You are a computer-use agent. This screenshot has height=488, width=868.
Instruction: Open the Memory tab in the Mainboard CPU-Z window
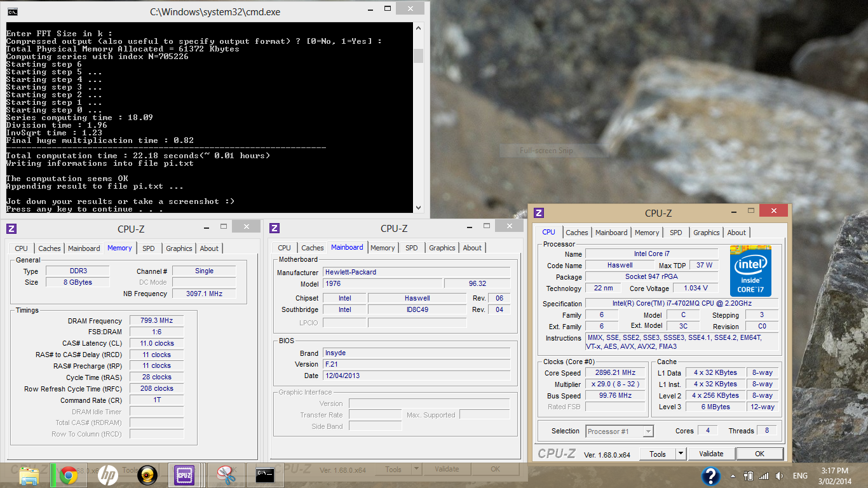[383, 248]
